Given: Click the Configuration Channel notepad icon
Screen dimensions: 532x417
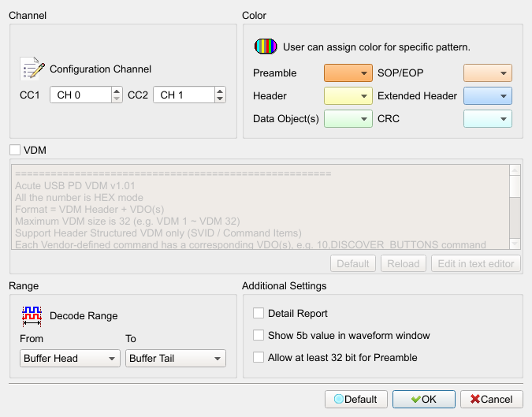Looking at the screenshot, I should click(32, 69).
